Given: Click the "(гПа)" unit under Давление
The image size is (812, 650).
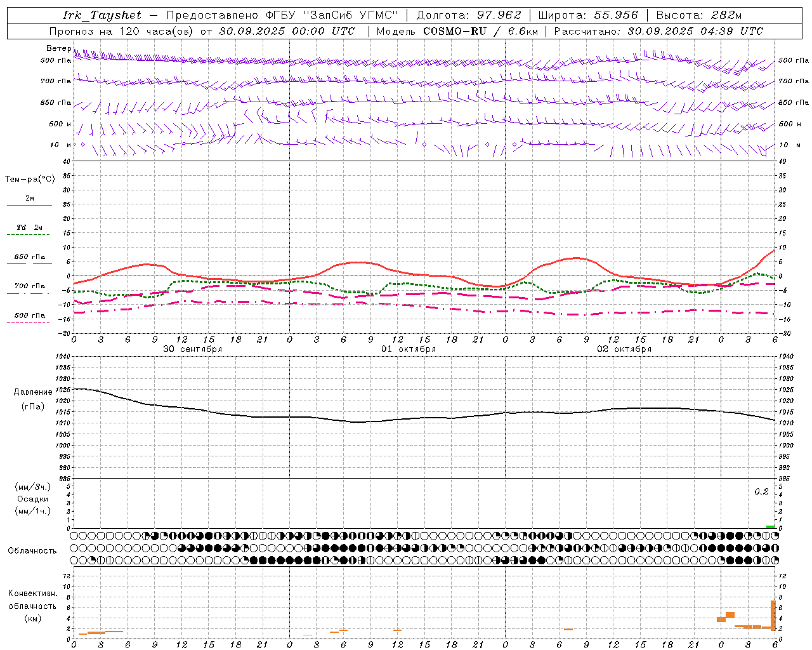Looking at the screenshot, I should 33,407.
